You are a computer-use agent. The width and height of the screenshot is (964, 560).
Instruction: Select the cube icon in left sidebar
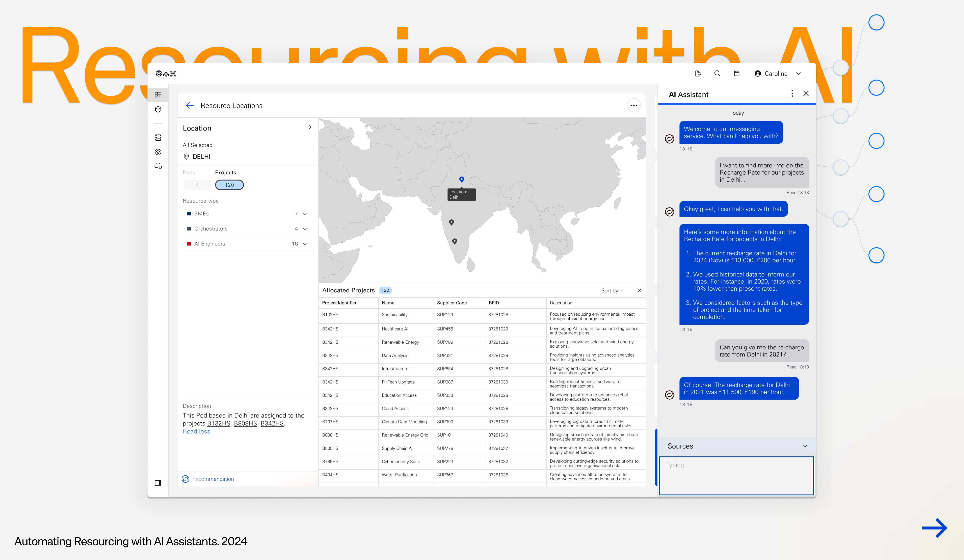click(x=158, y=109)
